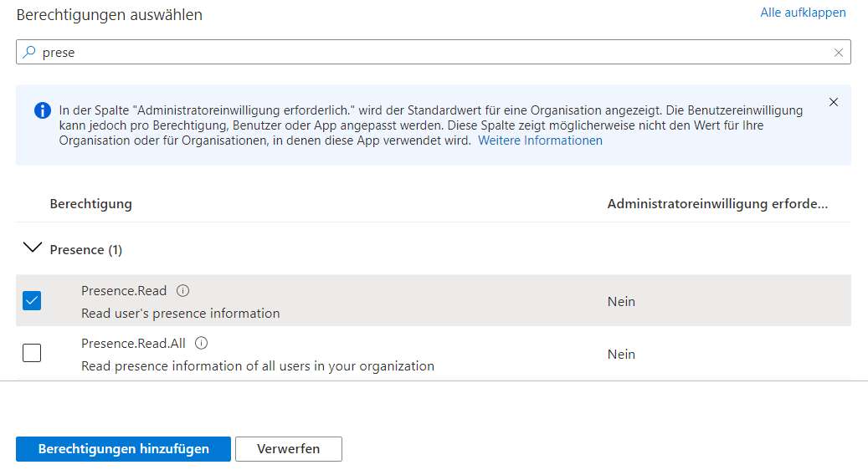Image resolution: width=868 pixels, height=475 pixels.
Task: Open info tooltip for Presence.Read.All
Action: coord(202,343)
